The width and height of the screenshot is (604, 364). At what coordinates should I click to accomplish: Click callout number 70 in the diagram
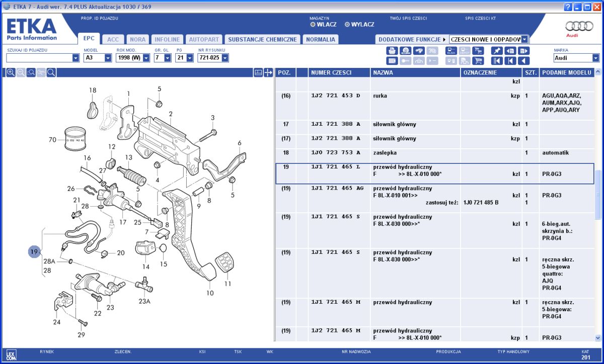[52, 140]
